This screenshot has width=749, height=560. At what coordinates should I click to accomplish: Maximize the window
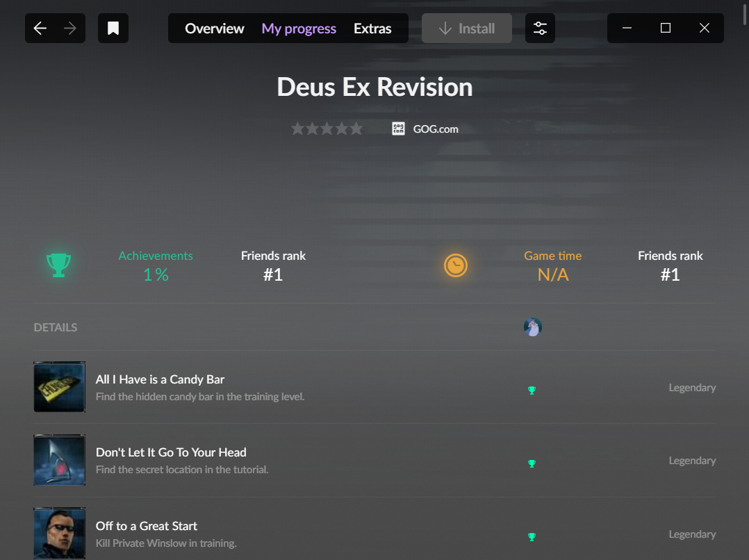coord(666,28)
